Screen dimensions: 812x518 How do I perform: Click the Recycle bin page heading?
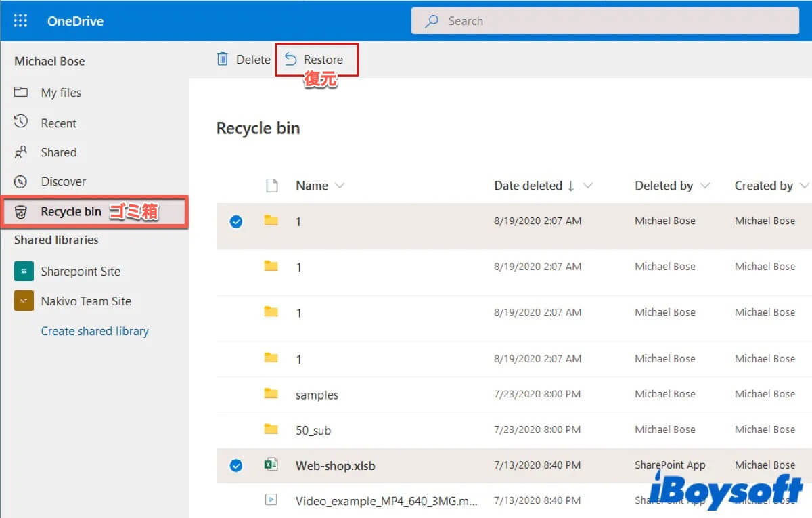tap(258, 129)
